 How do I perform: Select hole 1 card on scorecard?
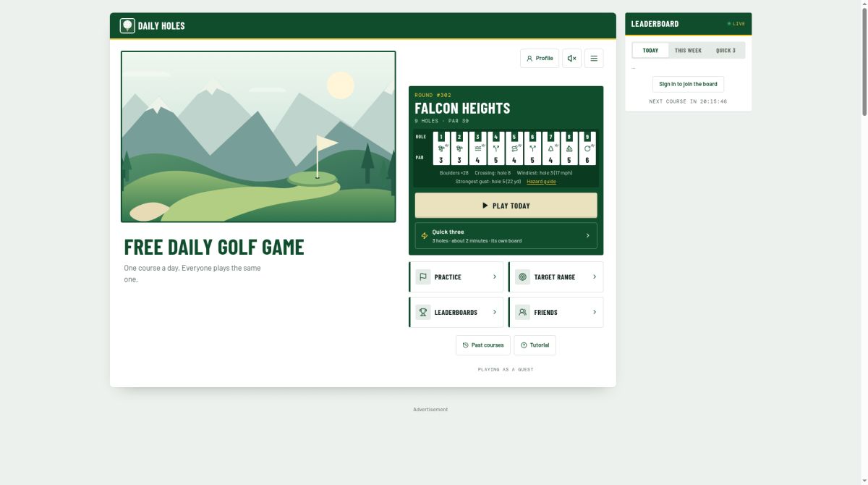pyautogui.click(x=441, y=148)
